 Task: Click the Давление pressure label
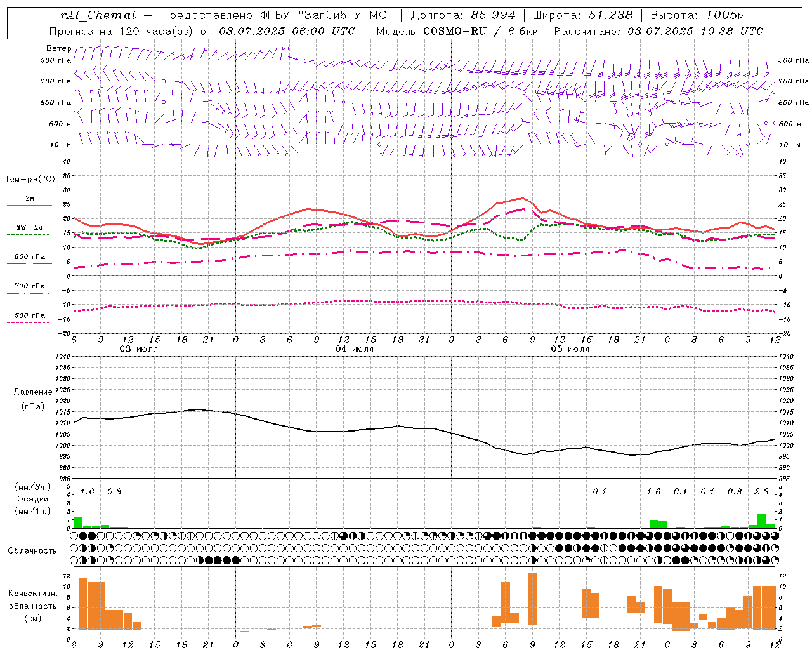(x=33, y=392)
